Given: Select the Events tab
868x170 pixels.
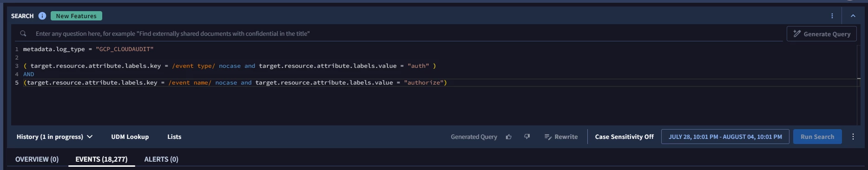Looking at the screenshot, I should point(101,159).
